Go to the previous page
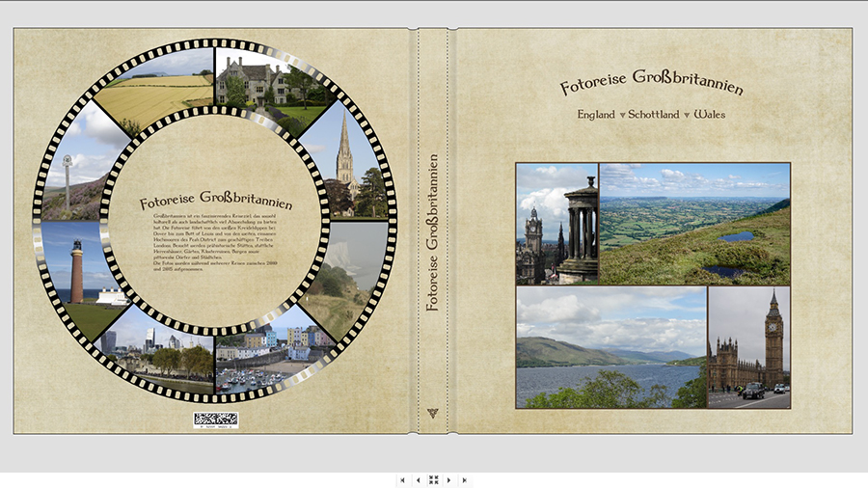Screen dimensions: 868x488 (x=418, y=480)
